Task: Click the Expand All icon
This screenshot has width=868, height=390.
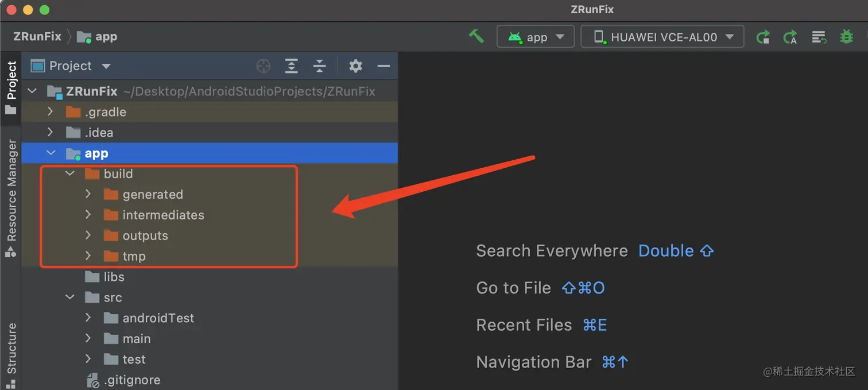Action: tap(292, 66)
